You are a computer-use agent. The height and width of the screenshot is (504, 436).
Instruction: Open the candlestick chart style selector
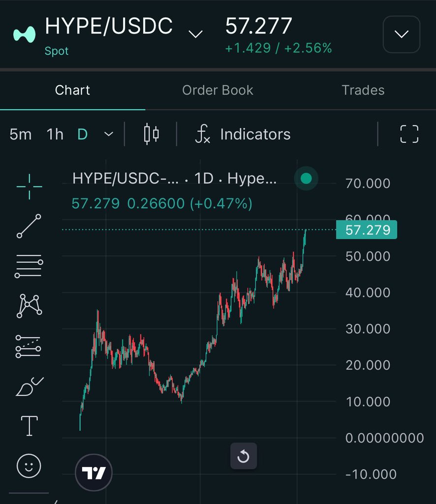pyautogui.click(x=152, y=134)
